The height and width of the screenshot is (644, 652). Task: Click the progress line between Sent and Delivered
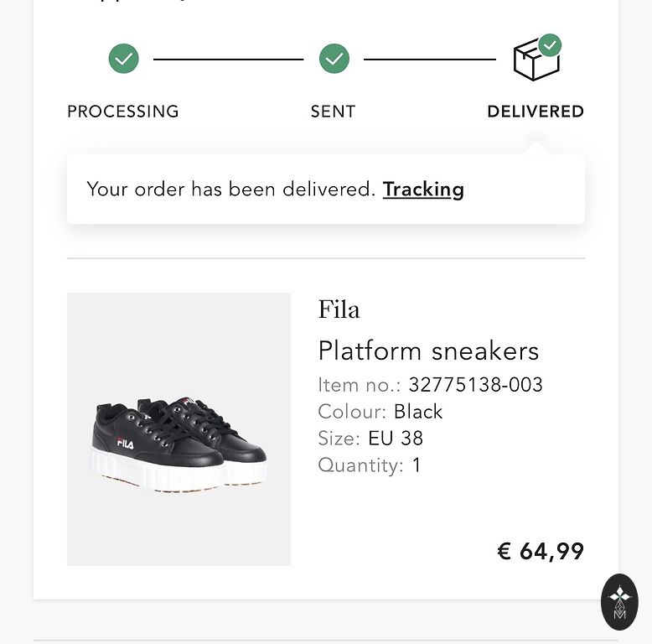(x=430, y=60)
